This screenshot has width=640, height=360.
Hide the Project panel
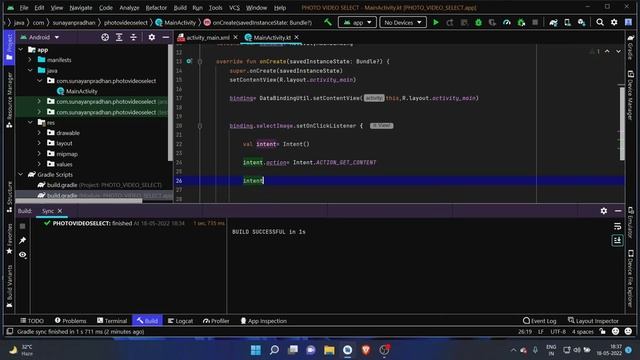click(166, 37)
